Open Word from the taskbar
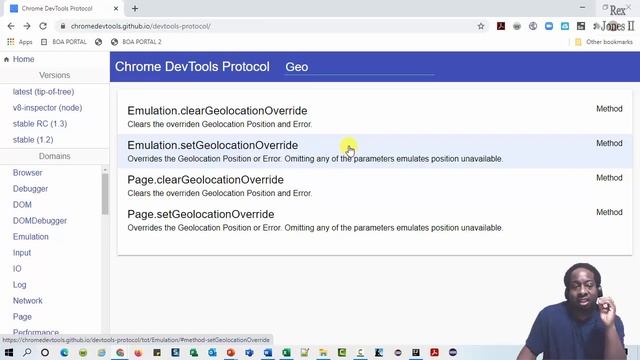 click(268, 352)
